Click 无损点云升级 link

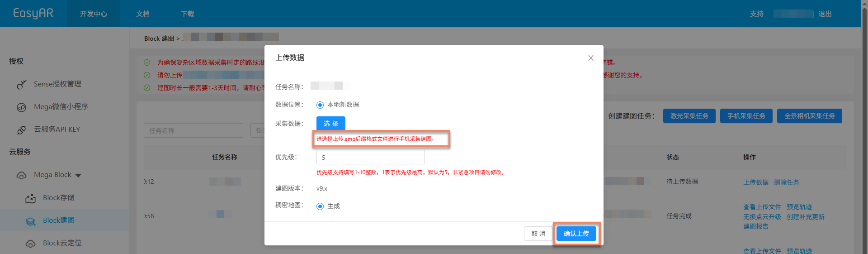coord(762,217)
